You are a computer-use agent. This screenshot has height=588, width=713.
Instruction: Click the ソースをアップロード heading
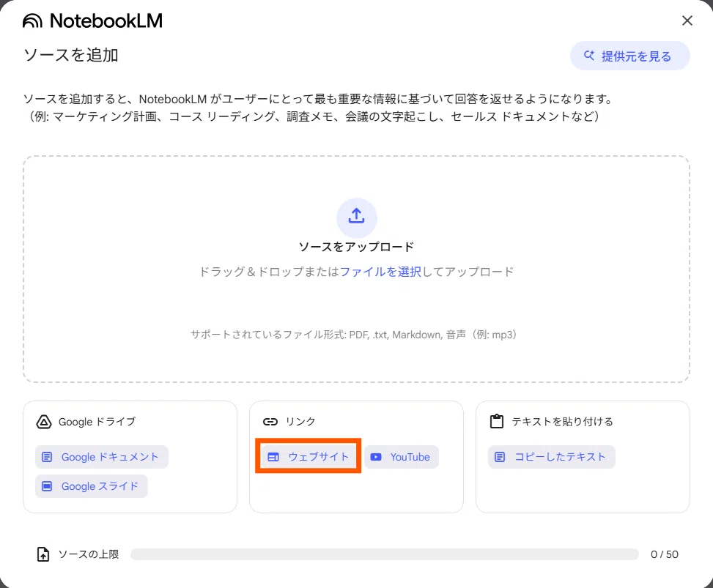pos(356,247)
